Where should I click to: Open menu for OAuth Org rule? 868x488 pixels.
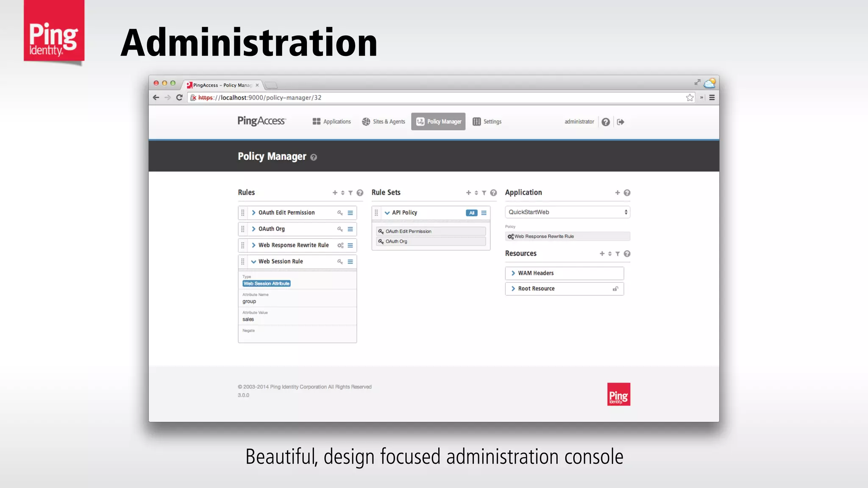coord(350,229)
